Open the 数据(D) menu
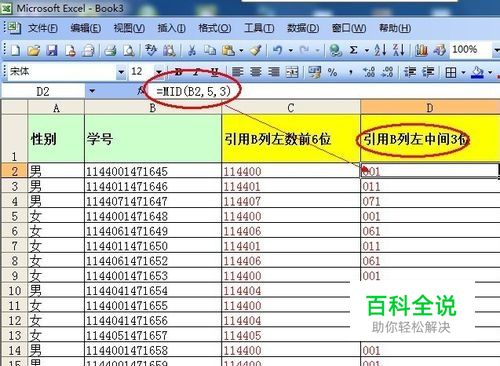This screenshot has width=500, height=366. 303,28
